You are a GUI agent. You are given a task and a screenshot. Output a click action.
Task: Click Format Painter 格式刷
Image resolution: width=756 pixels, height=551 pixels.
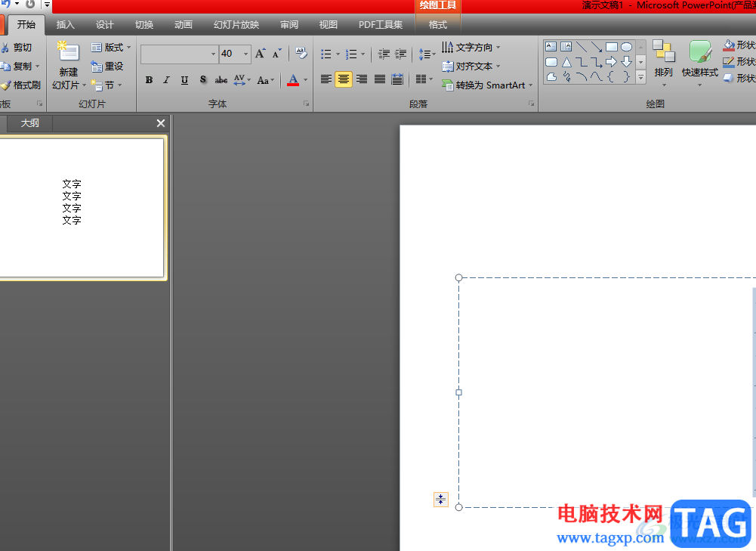20,85
